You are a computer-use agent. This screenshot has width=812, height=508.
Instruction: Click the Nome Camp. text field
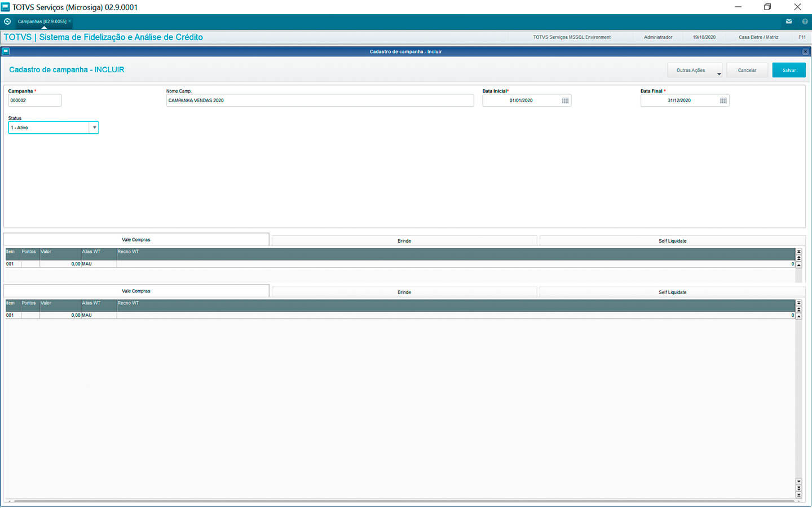[319, 100]
